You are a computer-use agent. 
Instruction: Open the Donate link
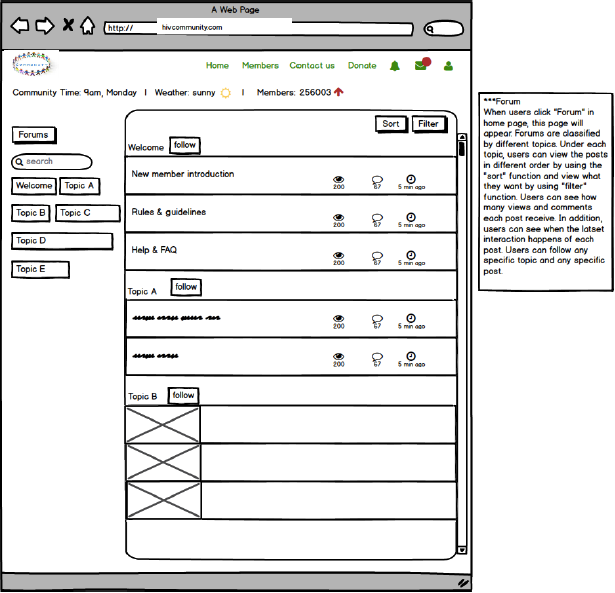[x=362, y=66]
